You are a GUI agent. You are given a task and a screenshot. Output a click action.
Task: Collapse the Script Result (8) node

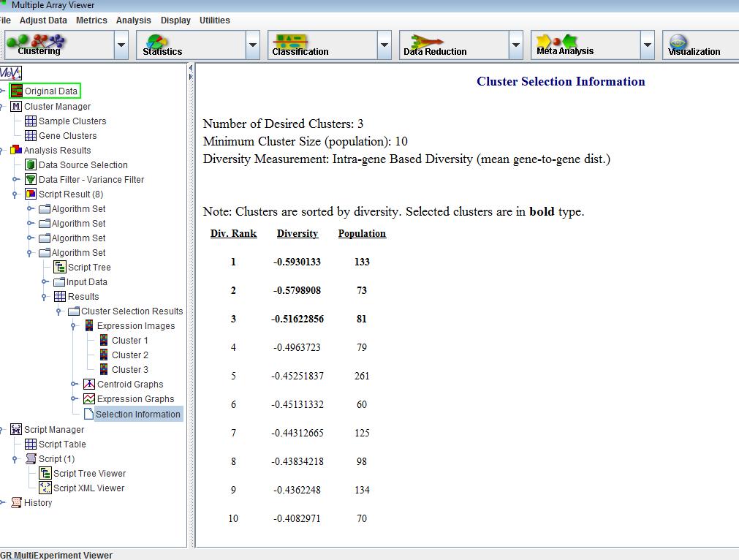(15, 194)
